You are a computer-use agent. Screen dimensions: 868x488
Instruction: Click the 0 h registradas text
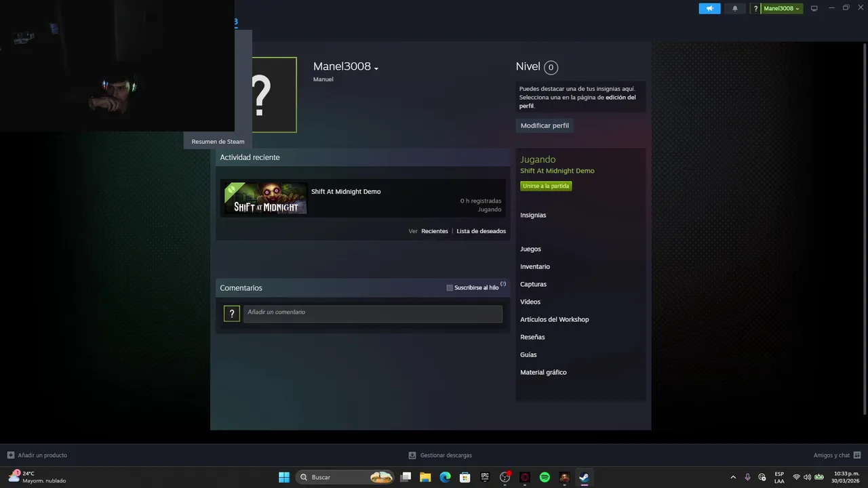[481, 201]
